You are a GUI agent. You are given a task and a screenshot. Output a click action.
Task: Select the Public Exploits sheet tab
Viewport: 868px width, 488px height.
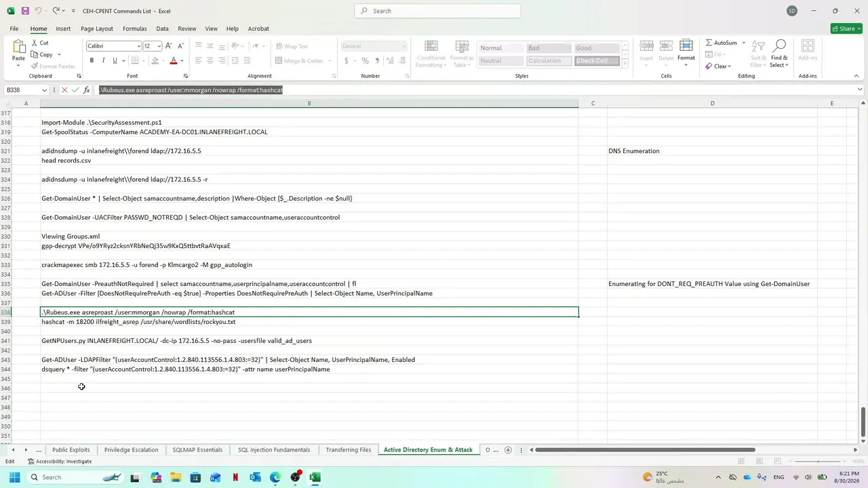tap(71, 450)
